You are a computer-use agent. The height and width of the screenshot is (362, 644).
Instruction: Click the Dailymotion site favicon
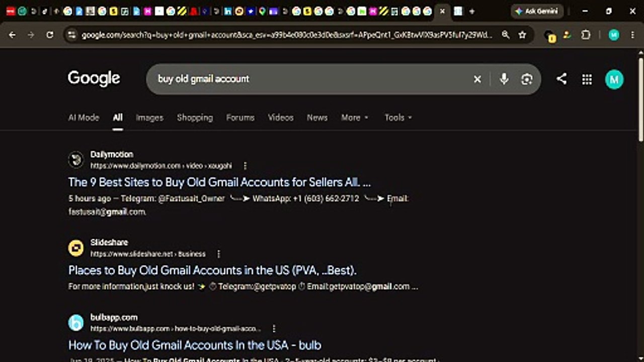(76, 160)
